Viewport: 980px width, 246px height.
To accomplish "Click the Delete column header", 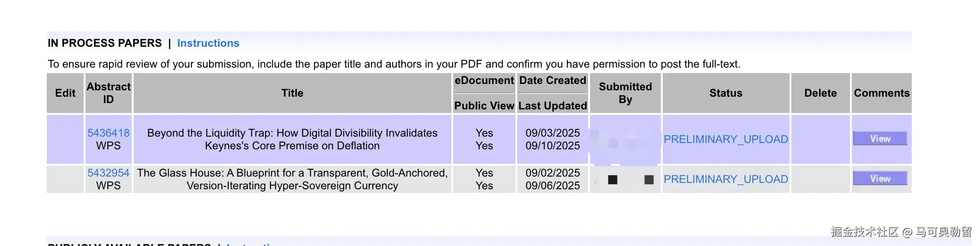I will click(820, 93).
